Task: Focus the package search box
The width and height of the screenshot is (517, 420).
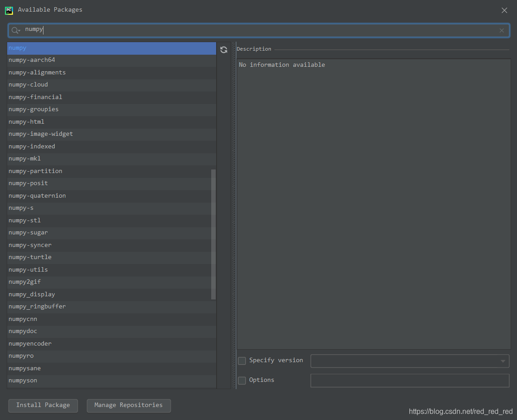Action: [259, 30]
